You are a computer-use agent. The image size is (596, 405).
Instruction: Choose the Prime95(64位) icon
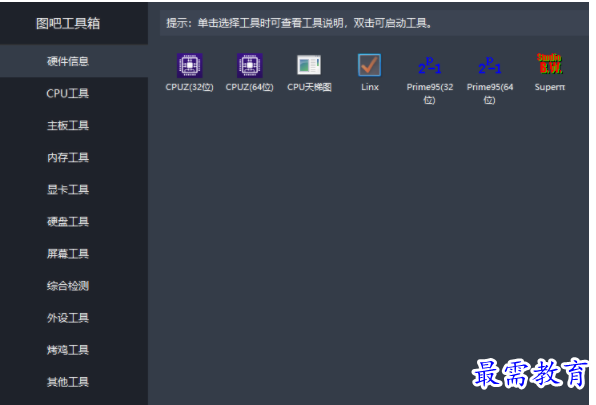coord(490,65)
